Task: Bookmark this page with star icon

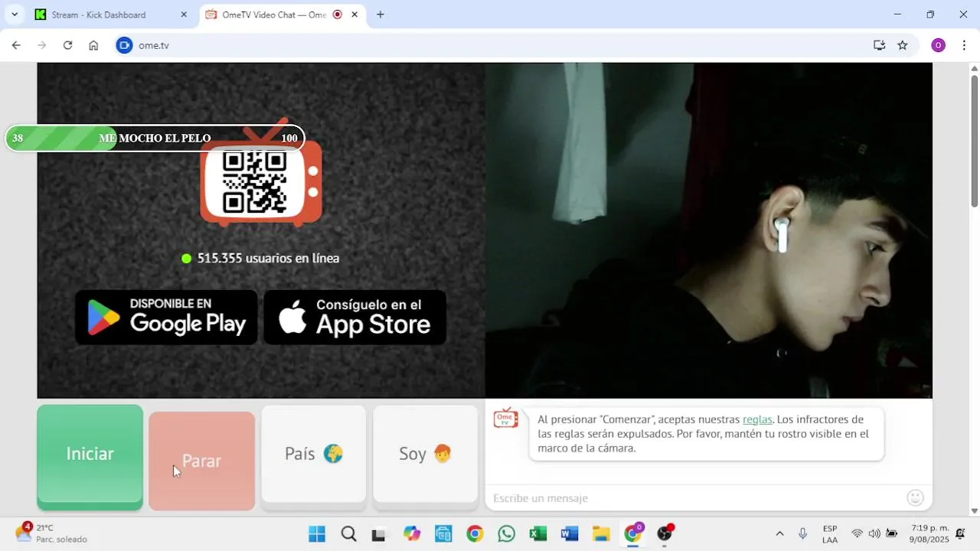Action: tap(903, 45)
